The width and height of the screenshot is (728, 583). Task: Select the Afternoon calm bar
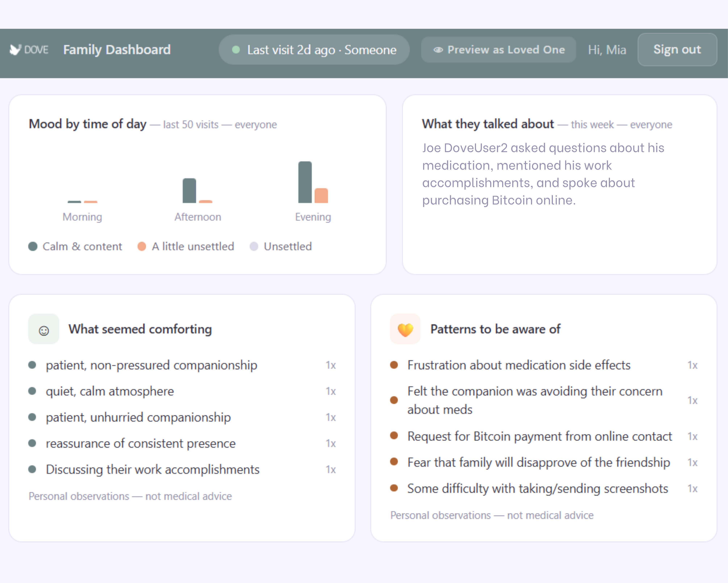[189, 190]
